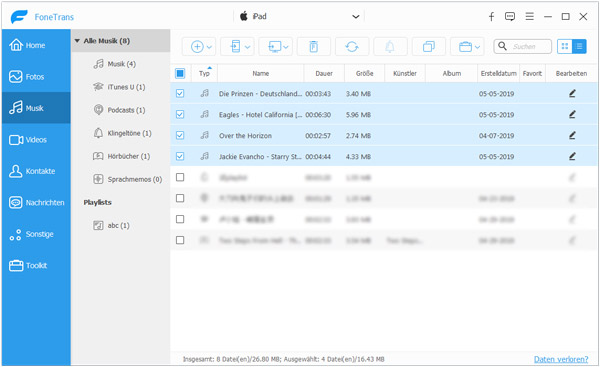Sort by Album column header
The image size is (600, 367).
point(452,73)
